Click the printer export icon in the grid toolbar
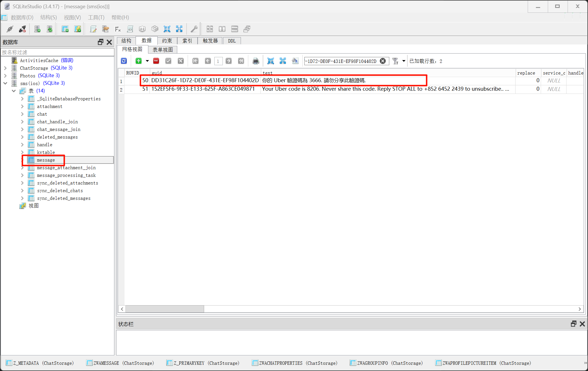Viewport: 588px width, 371px height. pos(256,61)
